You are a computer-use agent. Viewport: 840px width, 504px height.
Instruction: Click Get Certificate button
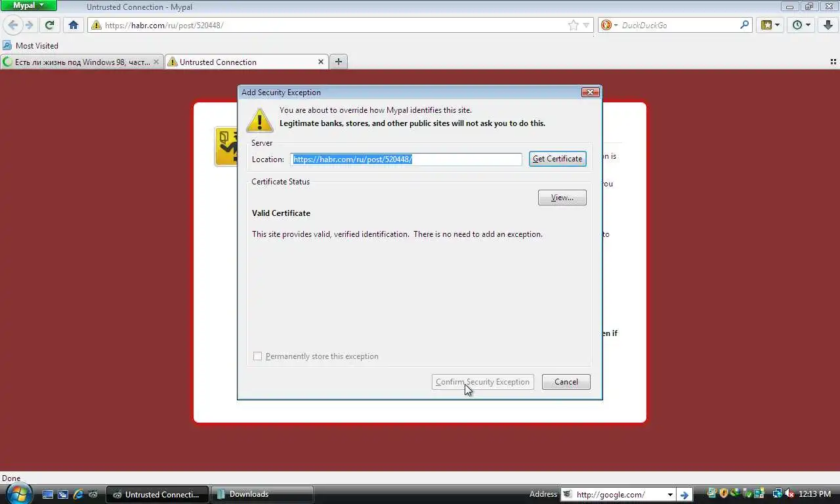[x=558, y=159]
